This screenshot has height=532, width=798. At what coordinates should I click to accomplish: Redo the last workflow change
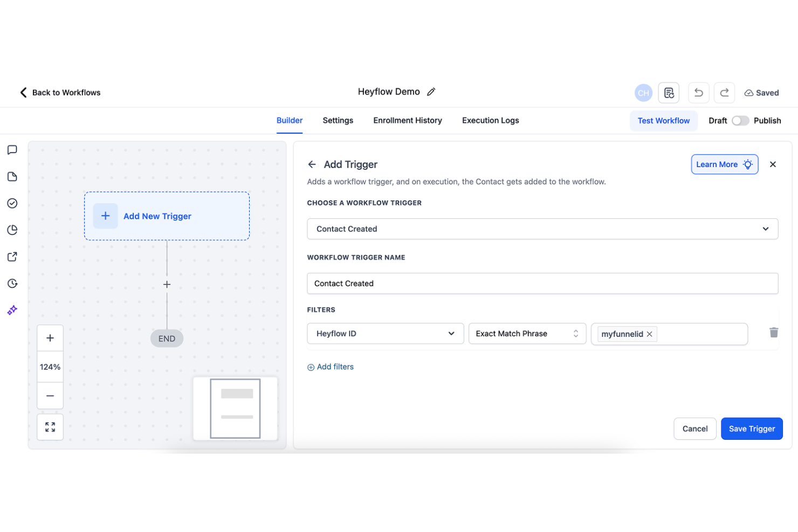724,93
